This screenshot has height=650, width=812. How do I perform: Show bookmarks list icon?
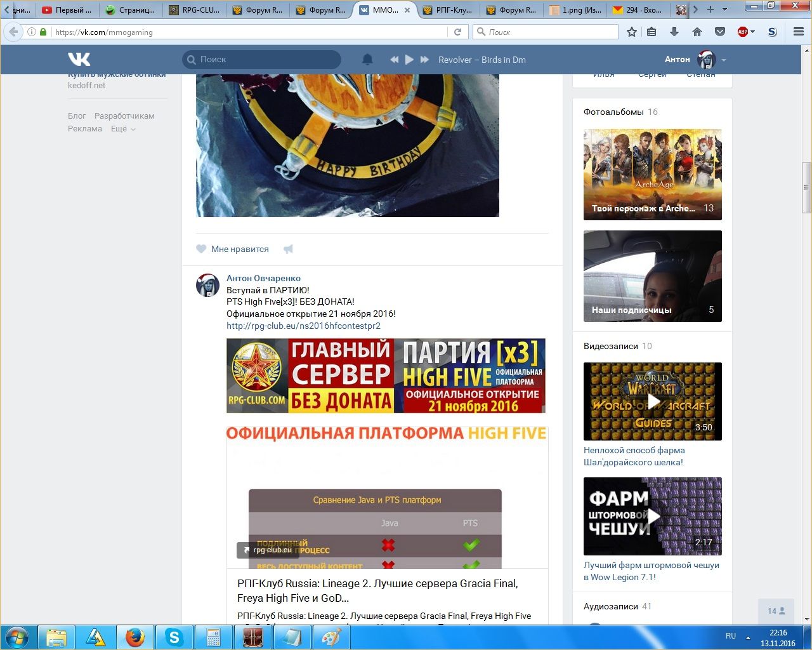pos(652,32)
